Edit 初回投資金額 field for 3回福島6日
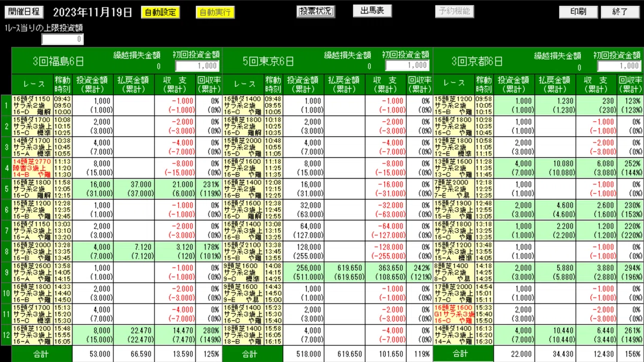Screen dimensions: 644x362 coord(196,65)
